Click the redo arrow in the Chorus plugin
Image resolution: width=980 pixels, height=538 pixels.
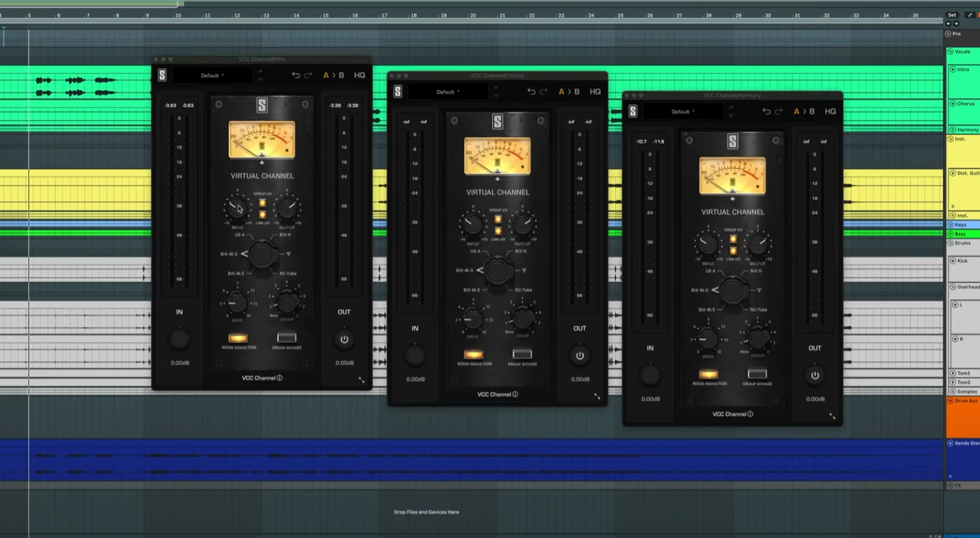click(x=544, y=92)
